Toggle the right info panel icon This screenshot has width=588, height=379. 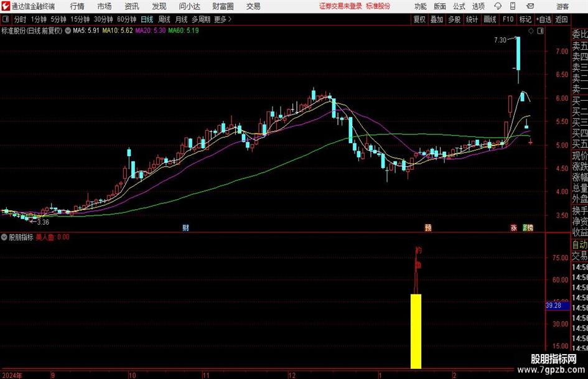tap(540, 31)
